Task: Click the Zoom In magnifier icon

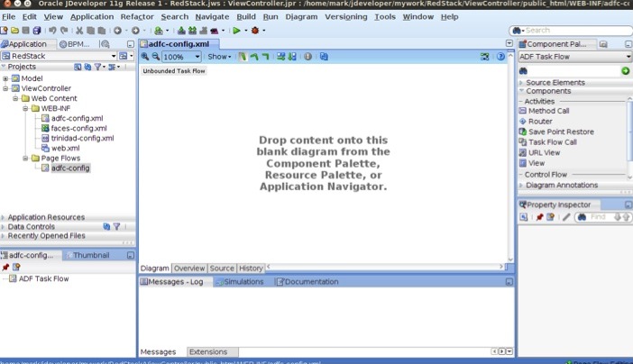Action: pos(145,57)
